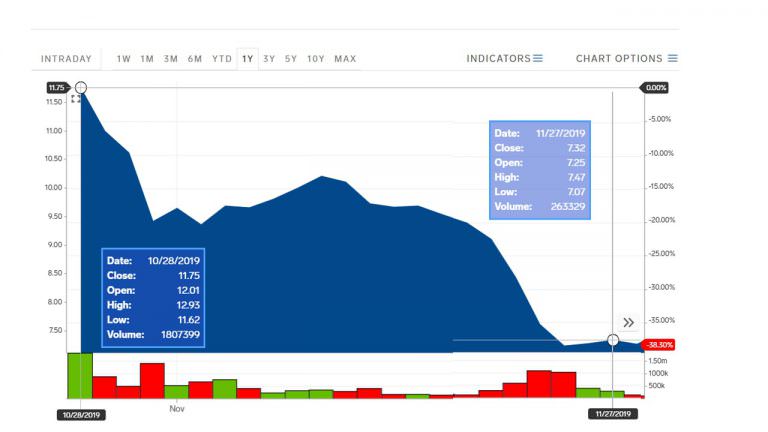768x432 pixels.
Task: Click the 11.75 price label tag
Action: (57, 88)
